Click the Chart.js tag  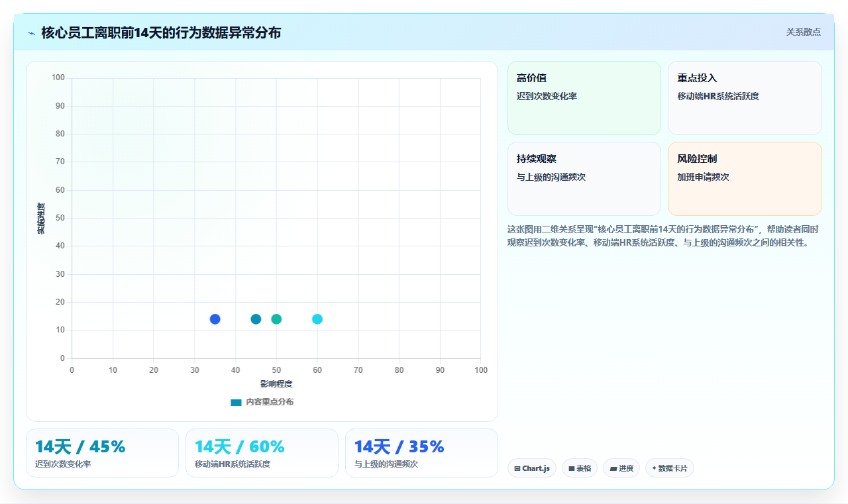(x=531, y=468)
